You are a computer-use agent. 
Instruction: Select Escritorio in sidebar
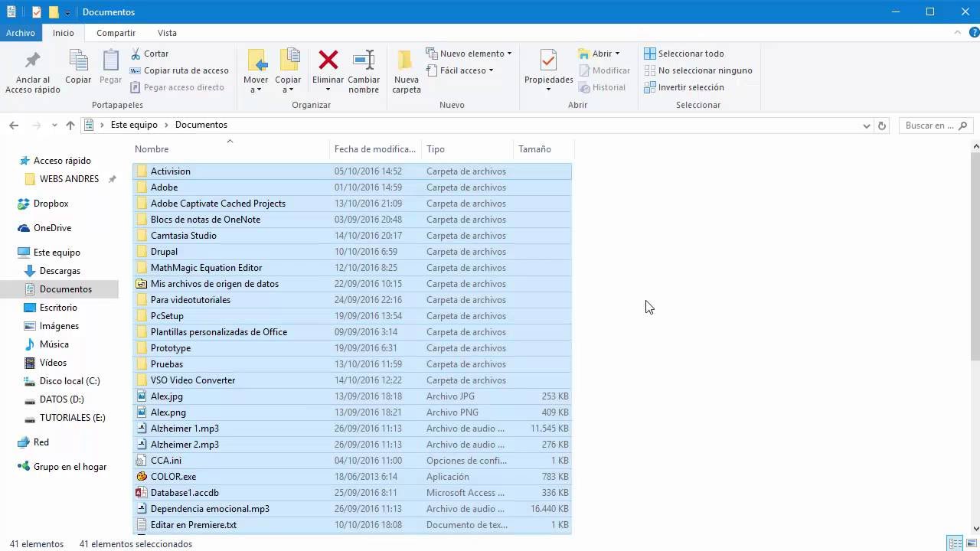[58, 308]
